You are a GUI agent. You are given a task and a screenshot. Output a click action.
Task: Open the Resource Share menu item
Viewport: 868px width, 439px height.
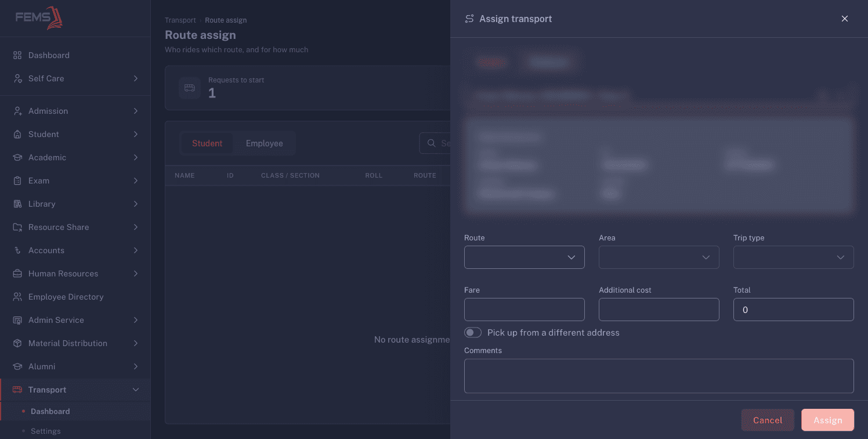(x=75, y=227)
